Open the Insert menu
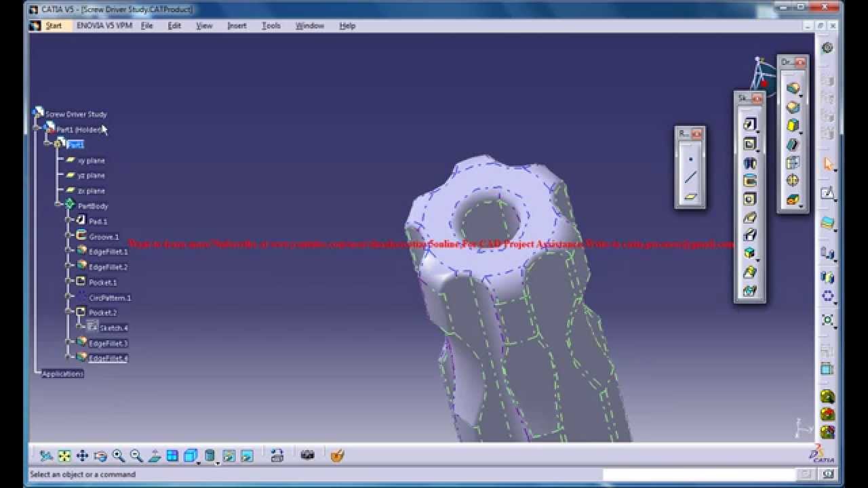 click(237, 26)
